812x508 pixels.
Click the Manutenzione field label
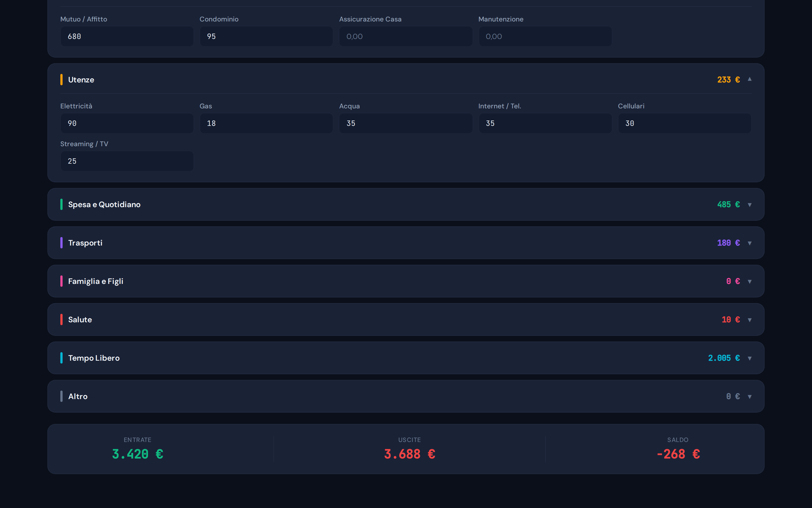(501, 19)
